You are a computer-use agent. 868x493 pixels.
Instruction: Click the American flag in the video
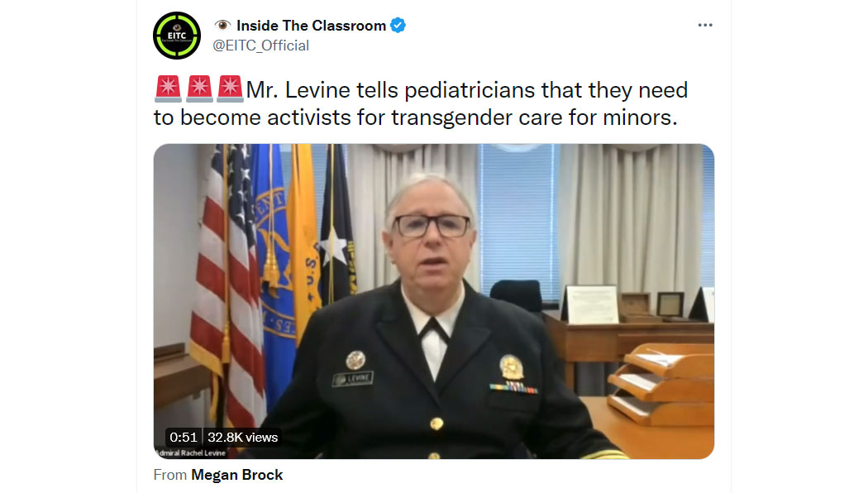pos(227,288)
